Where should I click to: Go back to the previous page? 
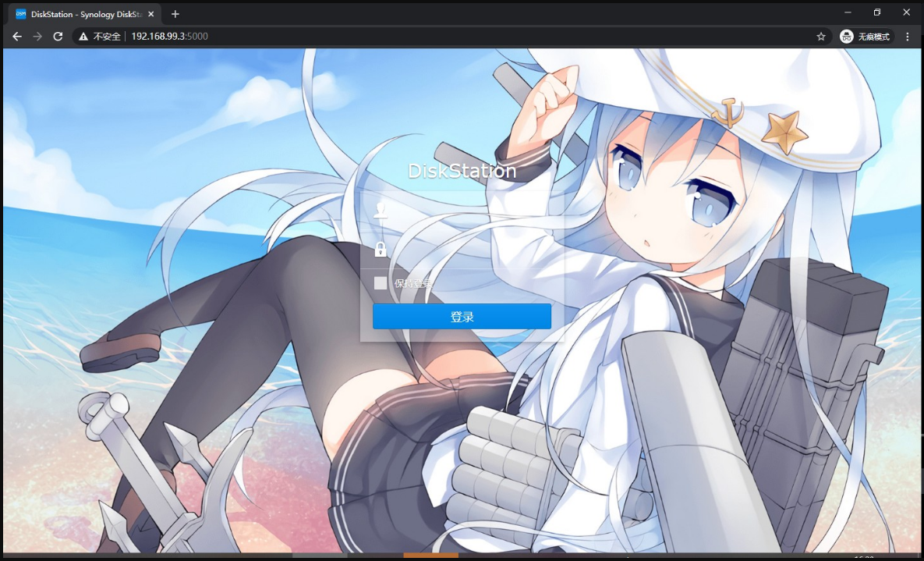point(17,37)
